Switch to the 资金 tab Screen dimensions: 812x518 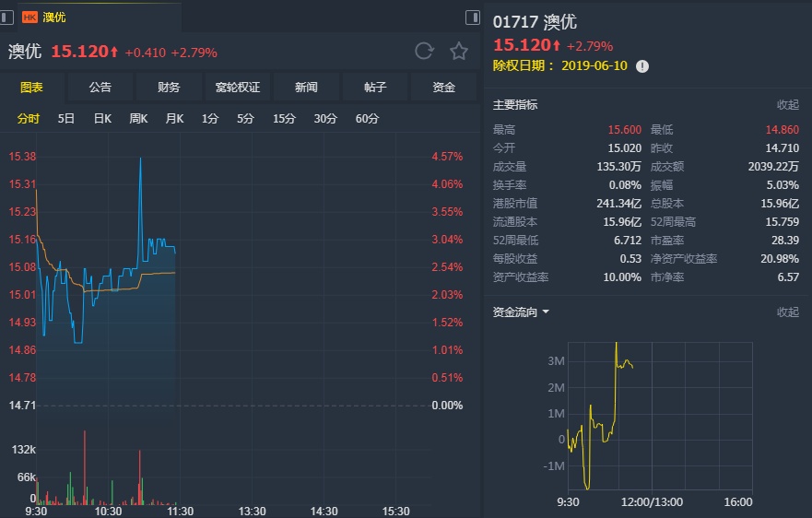pos(444,88)
